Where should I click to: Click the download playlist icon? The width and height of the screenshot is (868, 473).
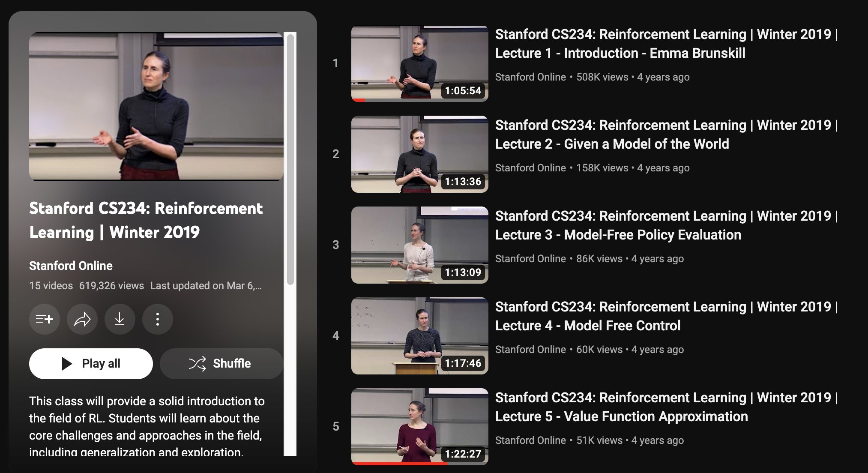pos(120,319)
